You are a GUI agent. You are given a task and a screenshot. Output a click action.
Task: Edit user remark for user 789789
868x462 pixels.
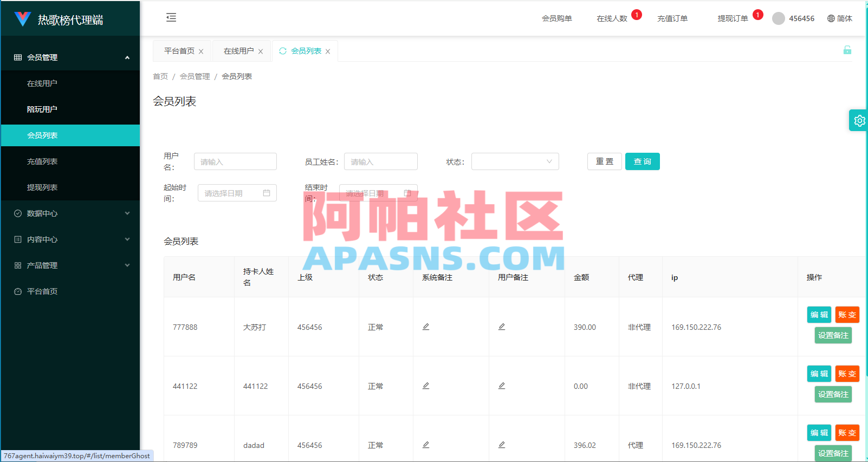pos(502,445)
